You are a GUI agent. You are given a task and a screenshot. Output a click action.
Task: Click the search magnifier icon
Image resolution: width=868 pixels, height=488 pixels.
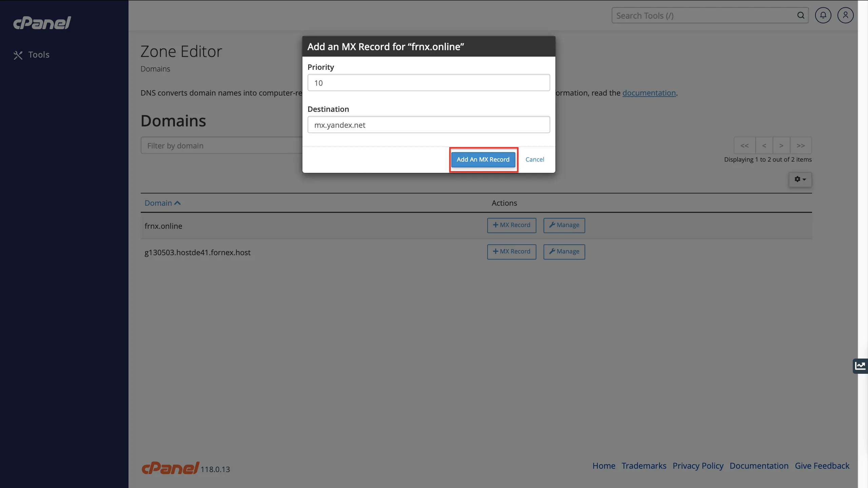pos(801,16)
